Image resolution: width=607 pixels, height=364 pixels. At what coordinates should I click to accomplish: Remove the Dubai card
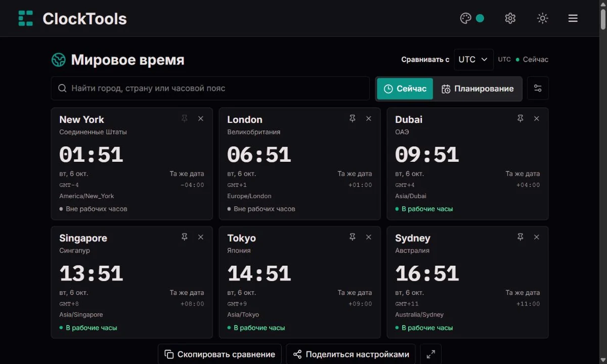(537, 118)
